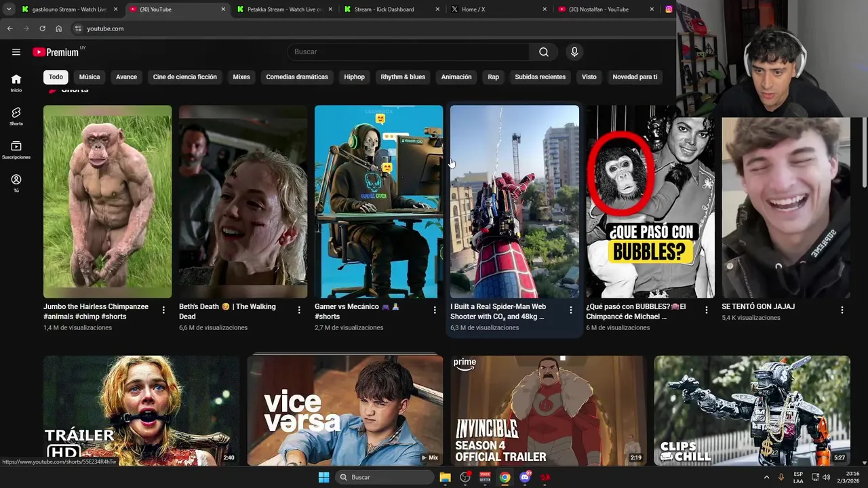Screen dimensions: 868x488
Task: Switch to Nostalfan - YouTube tab
Action: (606, 9)
